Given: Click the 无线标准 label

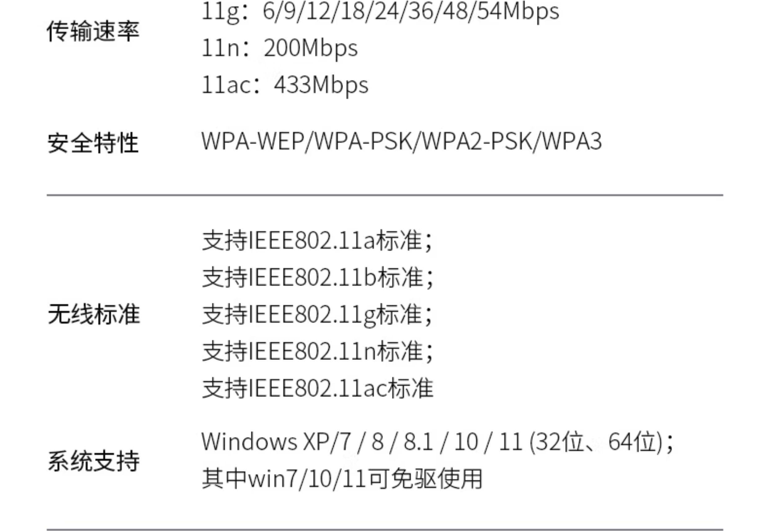Looking at the screenshot, I should click(x=94, y=314).
